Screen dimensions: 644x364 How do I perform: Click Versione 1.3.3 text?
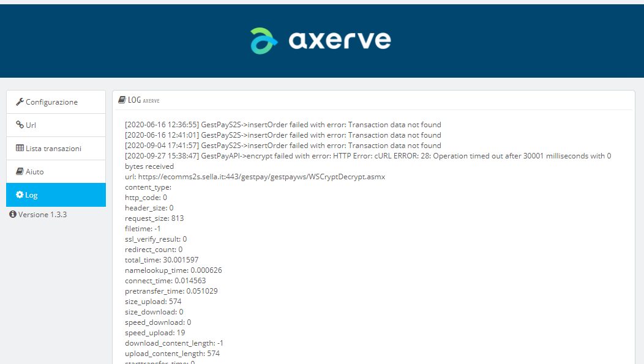(42, 215)
